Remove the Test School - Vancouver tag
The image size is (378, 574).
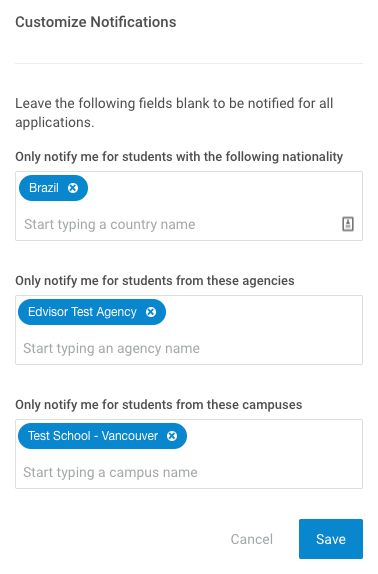pos(172,436)
